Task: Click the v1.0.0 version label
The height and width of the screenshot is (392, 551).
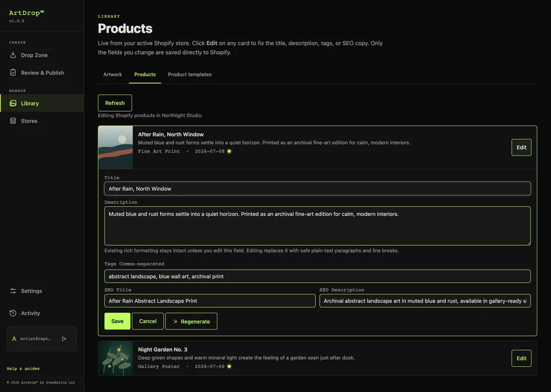Action: click(17, 21)
